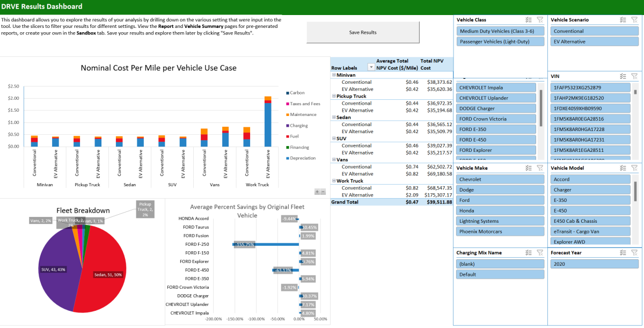Select VIN 1FAFP5323XG252879
This screenshot has width=644, height=328.
pyautogui.click(x=590, y=88)
